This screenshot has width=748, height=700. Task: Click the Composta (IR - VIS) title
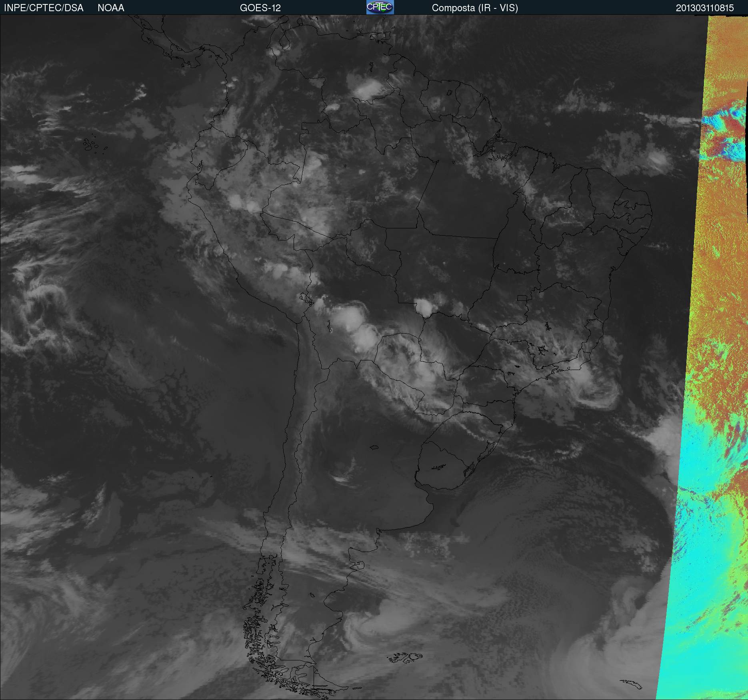[475, 8]
